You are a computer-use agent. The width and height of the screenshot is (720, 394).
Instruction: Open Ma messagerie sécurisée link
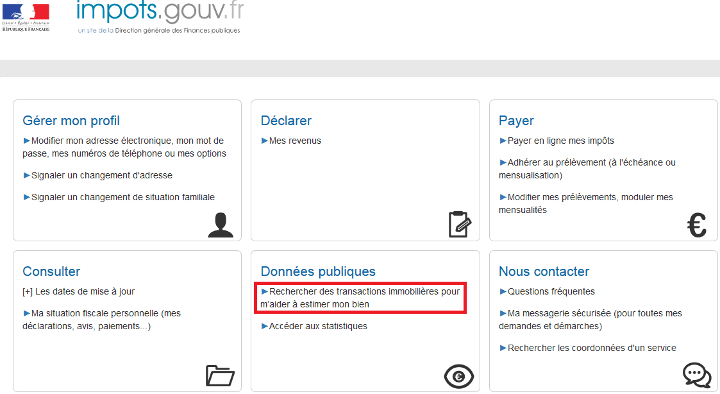point(591,320)
